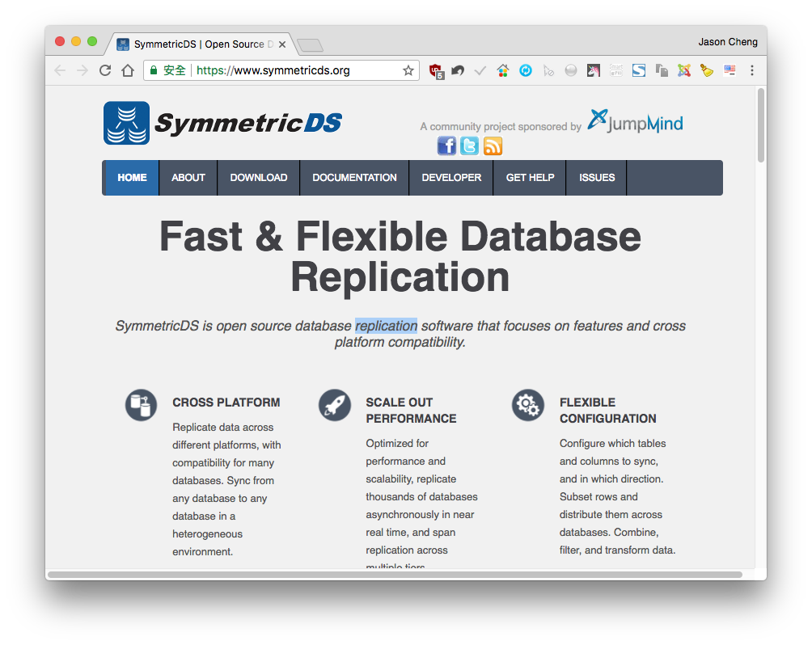The height and width of the screenshot is (645, 812).
Task: Open the DOWNLOAD navigation item
Action: pos(259,178)
